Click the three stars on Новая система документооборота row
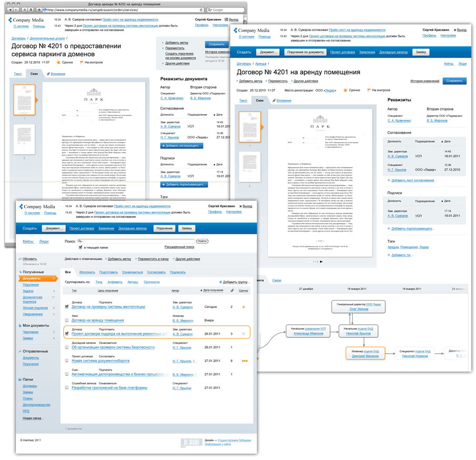This screenshot has width=476, height=460. point(245,361)
